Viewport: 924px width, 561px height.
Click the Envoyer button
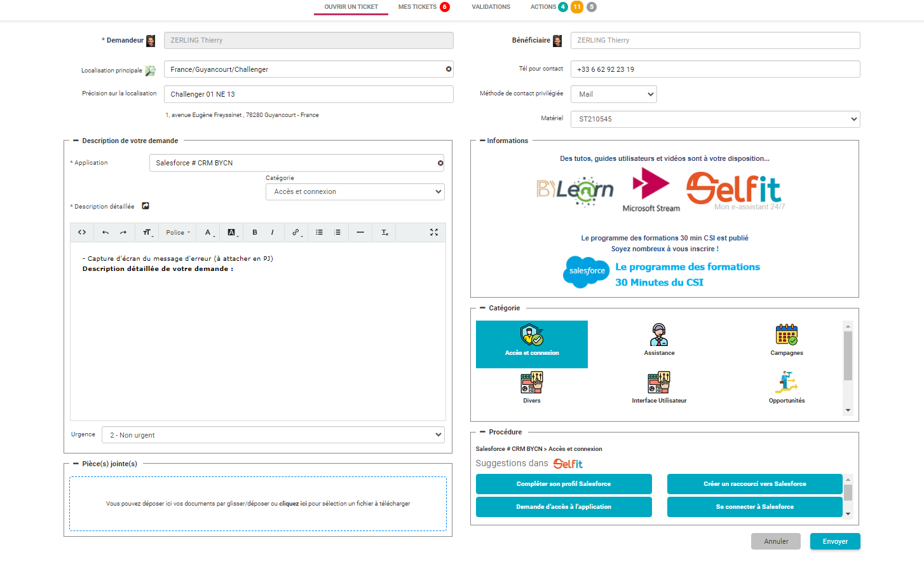835,541
